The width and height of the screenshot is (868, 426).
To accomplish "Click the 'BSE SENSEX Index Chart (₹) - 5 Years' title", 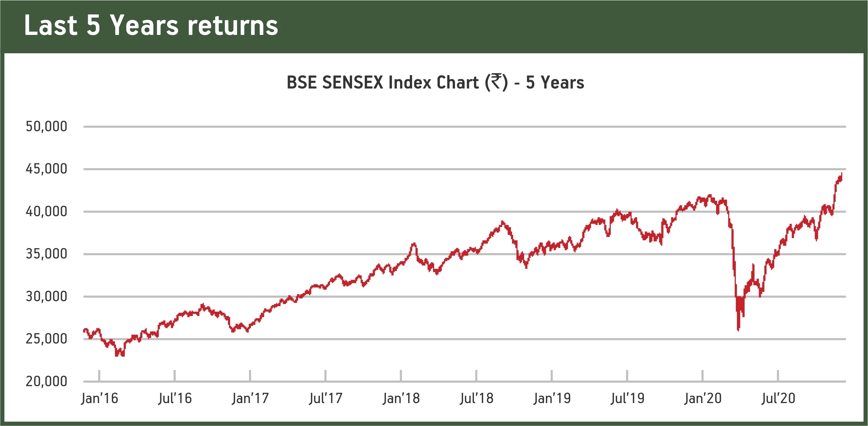I will pos(435,83).
